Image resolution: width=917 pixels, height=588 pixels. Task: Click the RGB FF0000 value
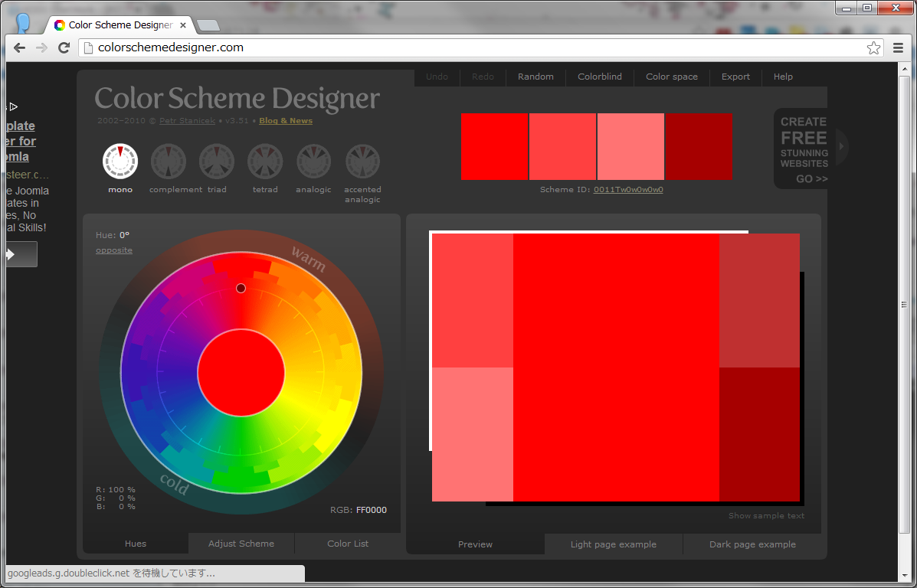[372, 510]
